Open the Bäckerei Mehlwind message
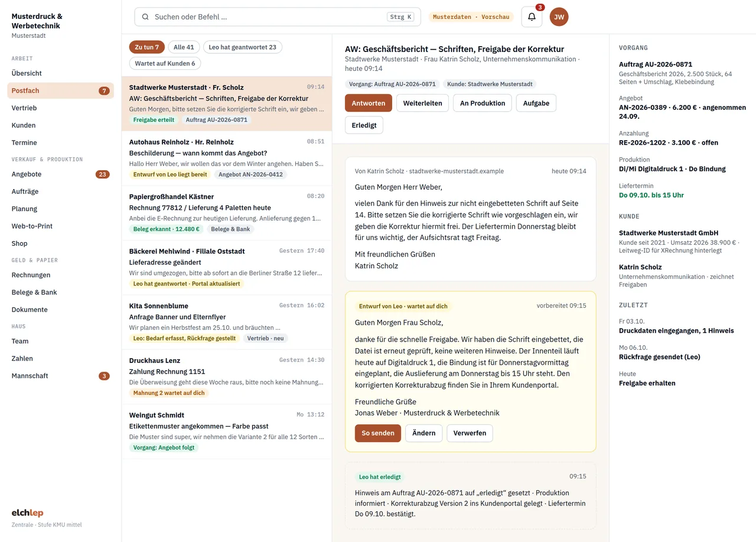 pyautogui.click(x=227, y=267)
